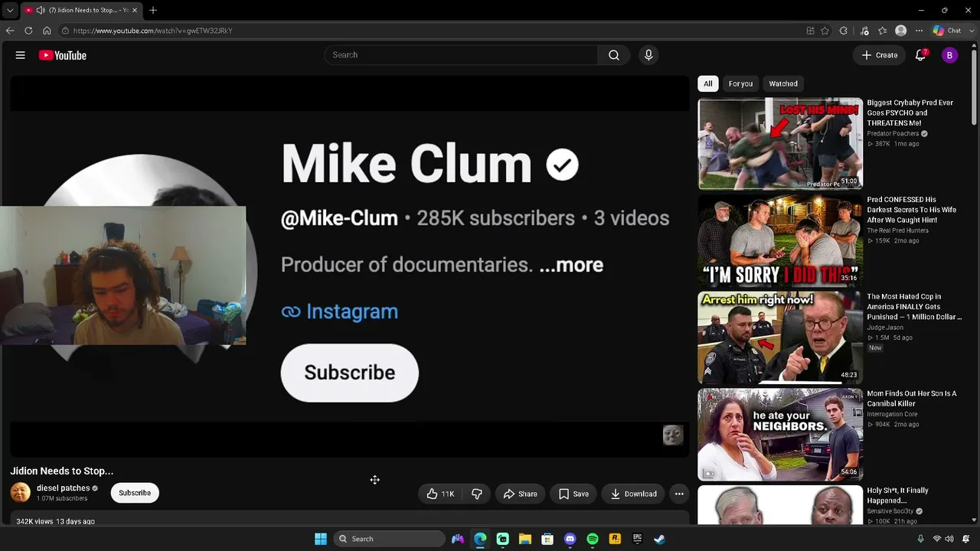Screen dimensions: 980x551
Task: Open the Holy Sh*t, It Finally Happened video title
Action: [x=897, y=495]
